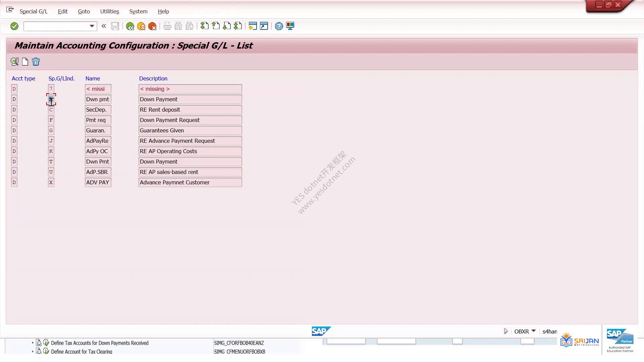
Task: Open the command field dropdown arrow
Action: coord(92,26)
